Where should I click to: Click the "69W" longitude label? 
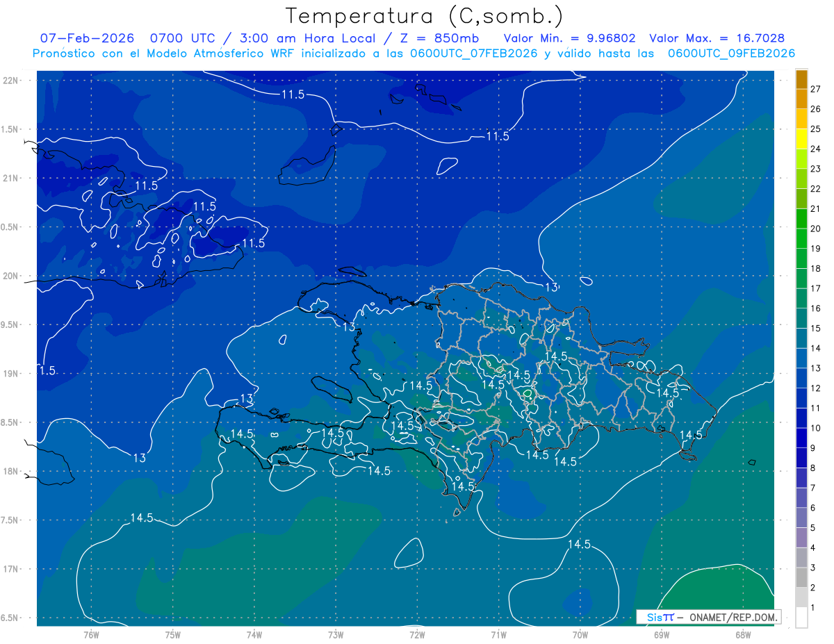(662, 636)
